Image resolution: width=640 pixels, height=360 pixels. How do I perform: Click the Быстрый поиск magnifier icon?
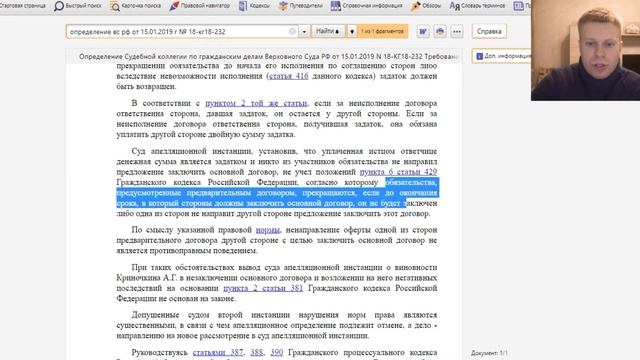pos(59,6)
